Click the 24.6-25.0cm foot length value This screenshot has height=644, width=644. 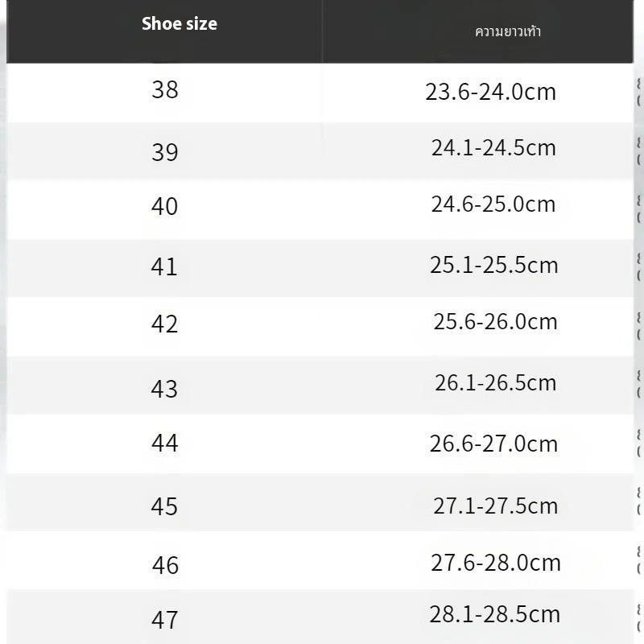coord(493,204)
